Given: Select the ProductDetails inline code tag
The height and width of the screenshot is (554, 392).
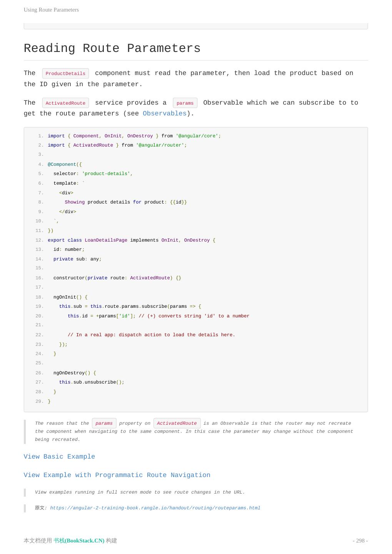Looking at the screenshot, I should [x=65, y=73].
